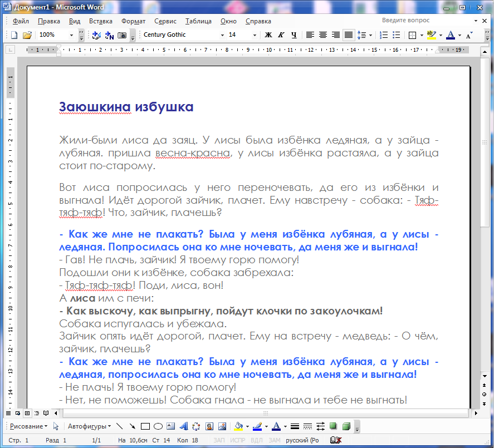Open the Правка menu
The width and height of the screenshot is (494, 448).
(49, 21)
